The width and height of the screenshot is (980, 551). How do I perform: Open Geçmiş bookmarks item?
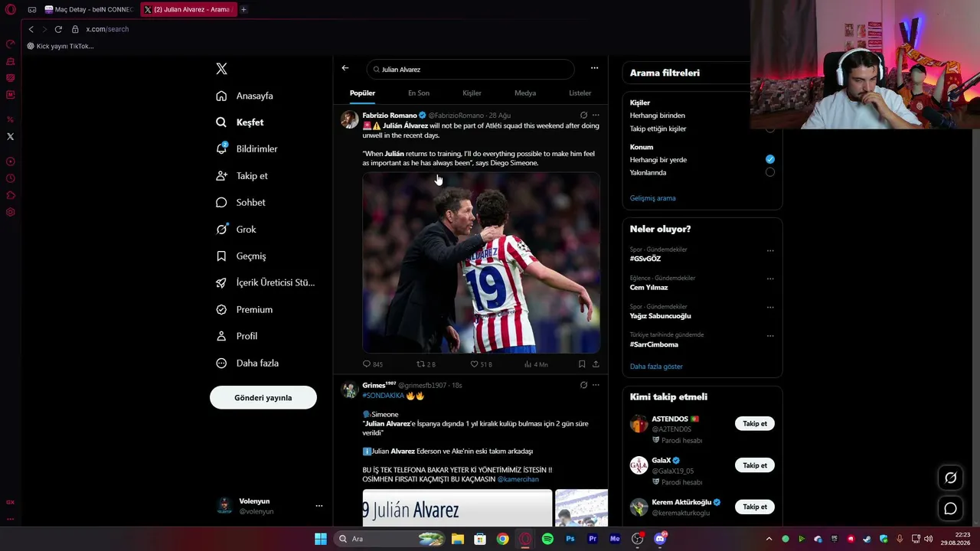[x=241, y=256]
